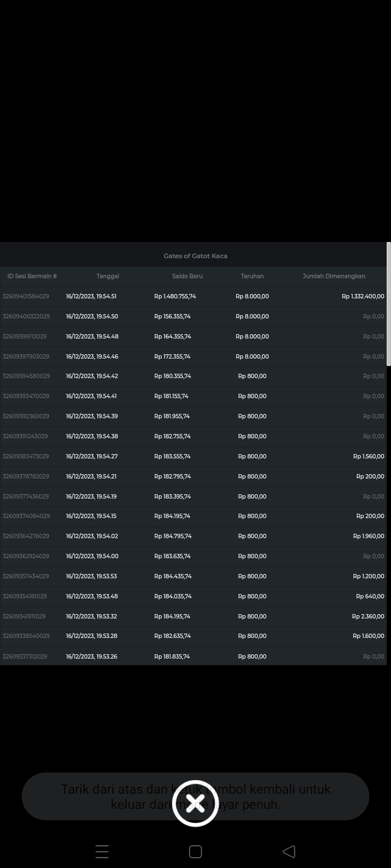The height and width of the screenshot is (868, 391).
Task: Open session ID 32609400322029
Action: coord(26,316)
